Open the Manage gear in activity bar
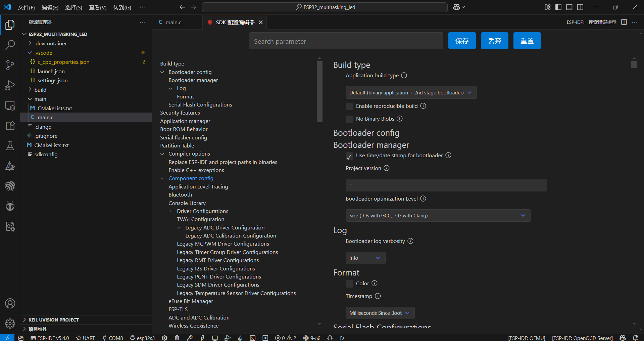This screenshot has width=644, height=341. 10,324
